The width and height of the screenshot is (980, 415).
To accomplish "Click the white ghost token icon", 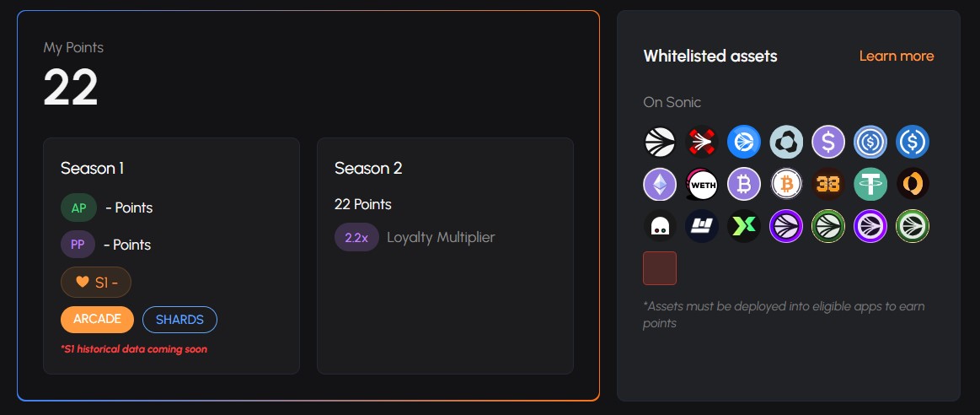I will tap(660, 226).
